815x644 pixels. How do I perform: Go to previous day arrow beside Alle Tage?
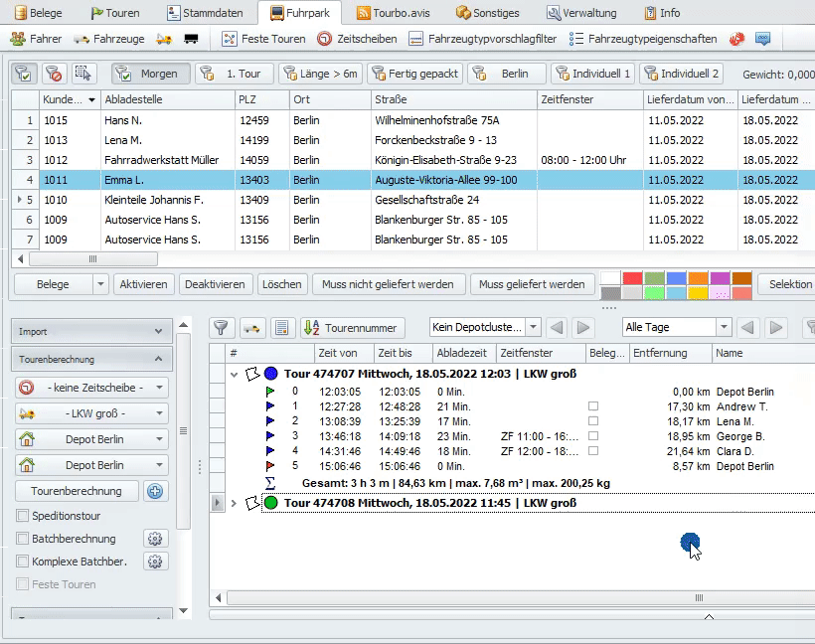(x=747, y=327)
